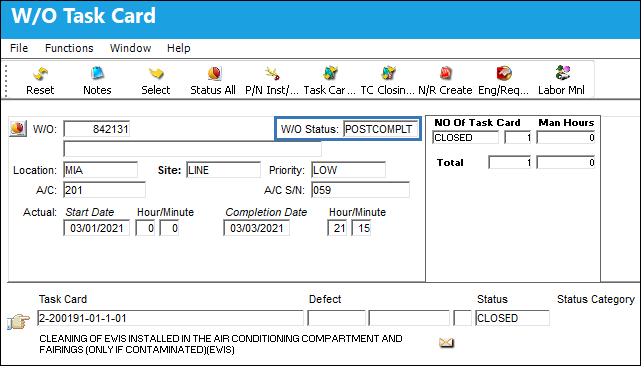Click the Start Date field 03/01/2021

coord(96,228)
